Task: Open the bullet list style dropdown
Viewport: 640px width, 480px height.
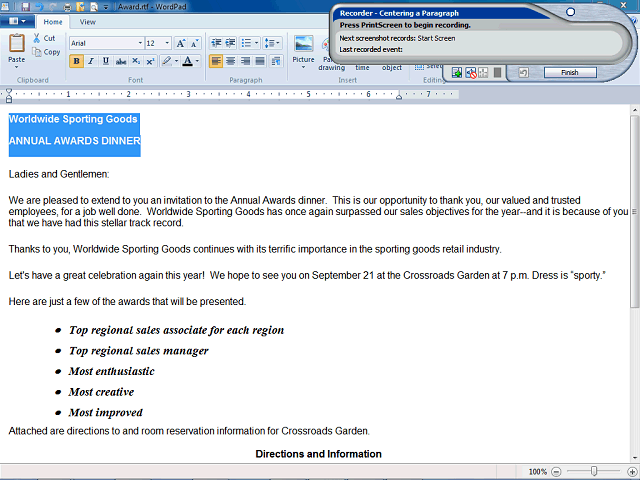Action: click(x=256, y=43)
